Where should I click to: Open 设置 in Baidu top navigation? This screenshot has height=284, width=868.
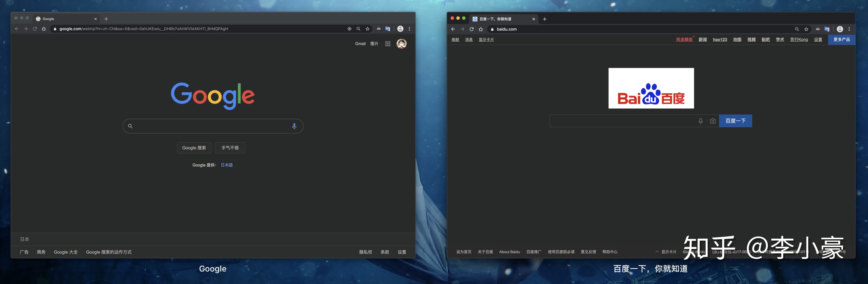[818, 40]
